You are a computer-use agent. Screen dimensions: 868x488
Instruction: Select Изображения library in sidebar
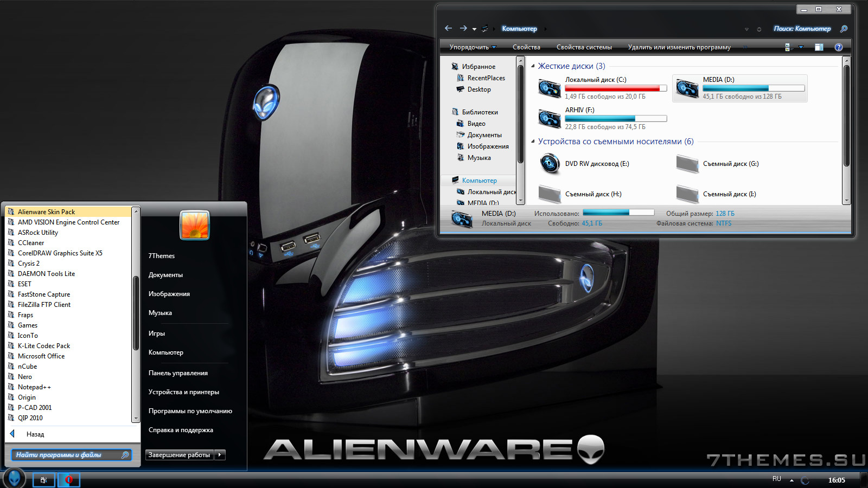tap(488, 146)
